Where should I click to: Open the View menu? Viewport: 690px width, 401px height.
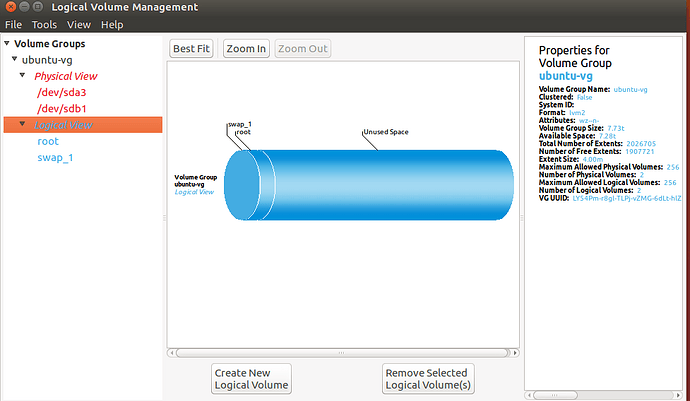[79, 24]
